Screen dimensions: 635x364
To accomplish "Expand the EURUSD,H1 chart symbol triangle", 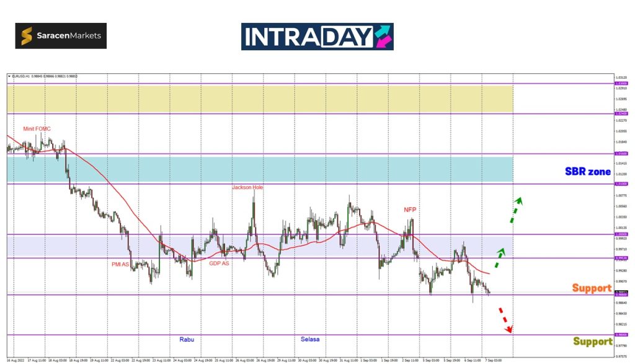I will (9, 76).
